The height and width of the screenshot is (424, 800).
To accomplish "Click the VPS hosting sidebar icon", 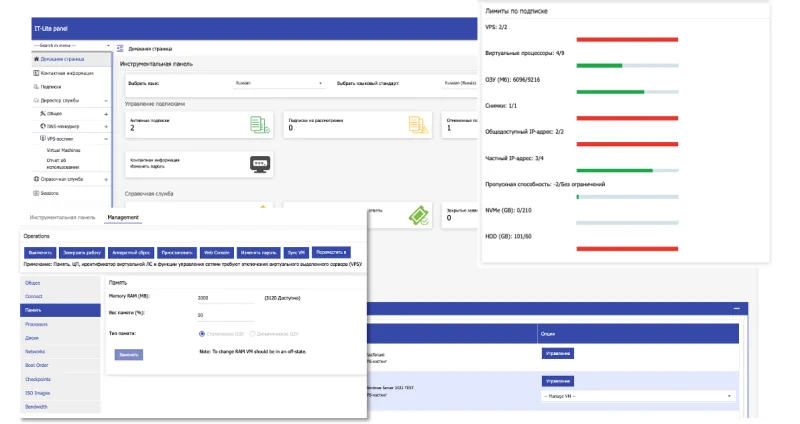I will click(43, 138).
